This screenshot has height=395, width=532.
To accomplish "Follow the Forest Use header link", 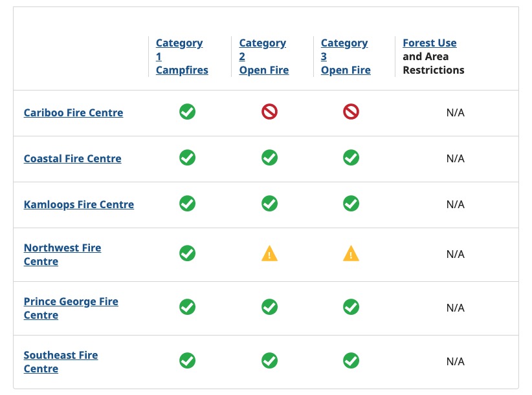I will pos(429,43).
